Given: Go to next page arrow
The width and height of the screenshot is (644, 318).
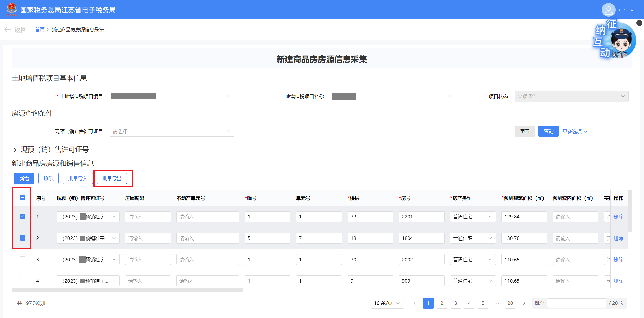Looking at the screenshot, I should (x=524, y=303).
